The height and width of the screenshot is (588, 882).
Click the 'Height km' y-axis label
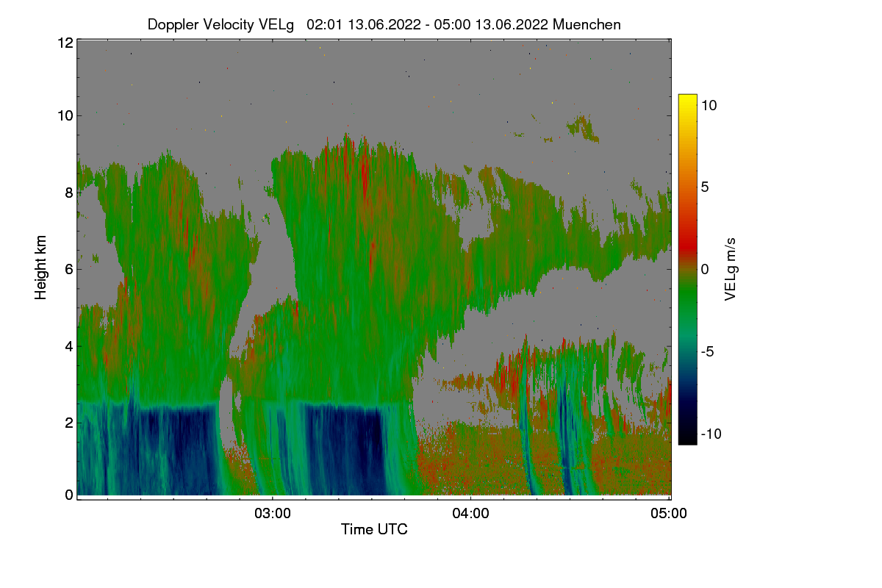point(41,268)
